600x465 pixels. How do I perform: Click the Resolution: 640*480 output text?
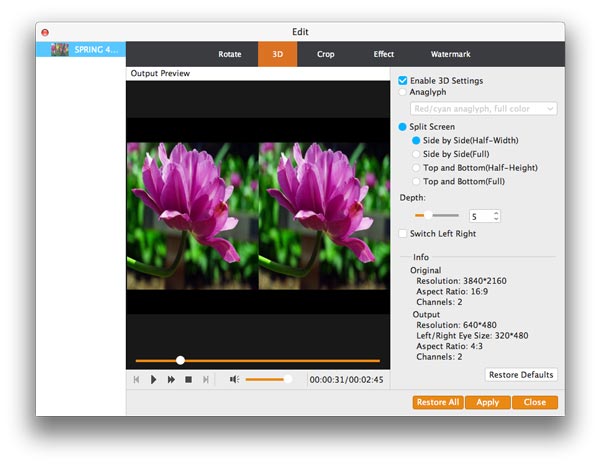456,325
